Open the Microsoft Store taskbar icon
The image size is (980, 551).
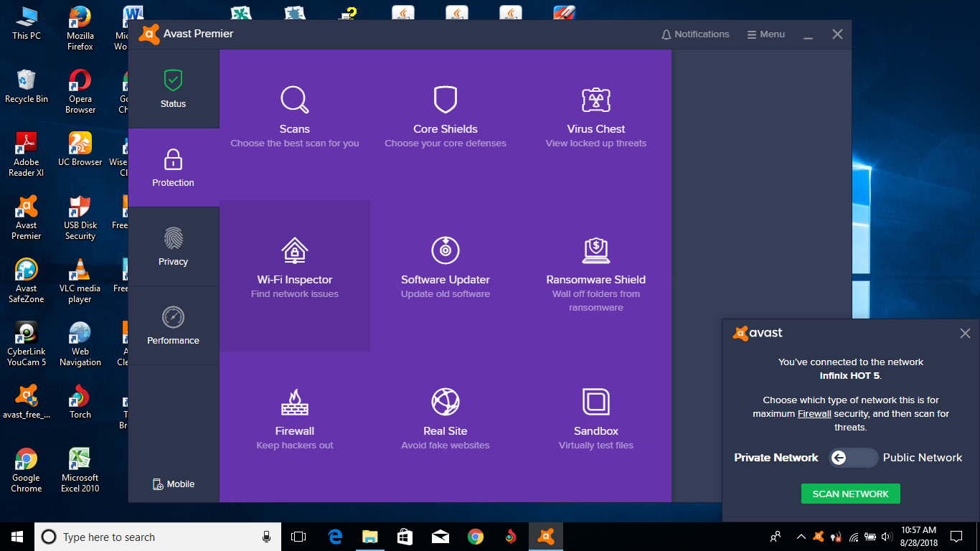pos(405,537)
